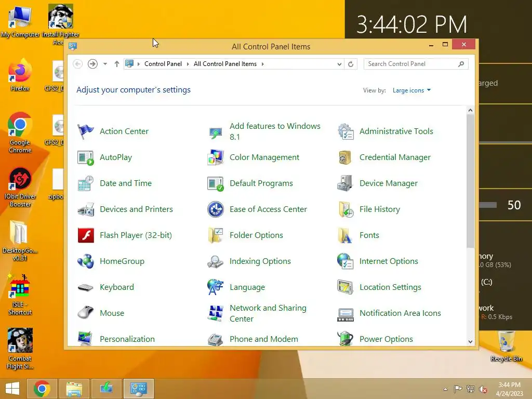532x399 pixels.
Task: Select the Devices and Printers icon
Action: pos(85,209)
